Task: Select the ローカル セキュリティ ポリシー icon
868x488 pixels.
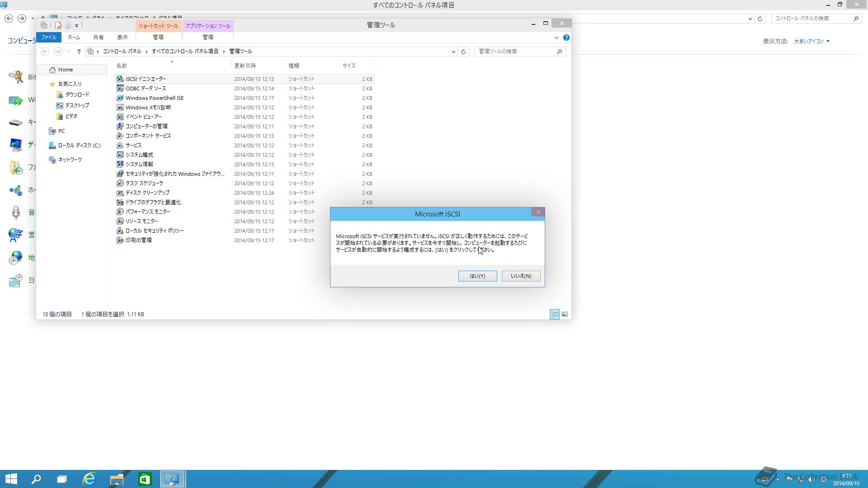Action: coord(120,230)
